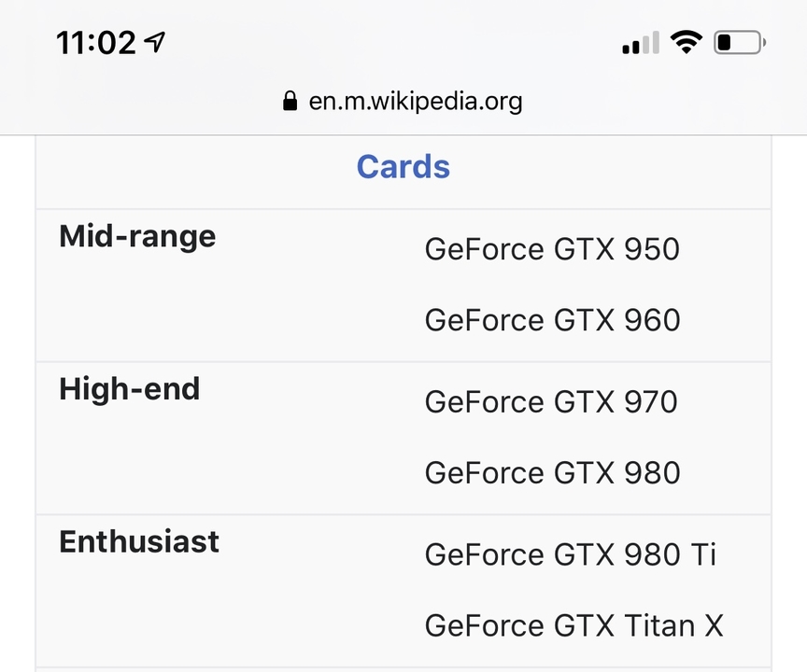Select the GeForce GTX 970 entry
Image resolution: width=807 pixels, height=672 pixels.
tap(551, 402)
